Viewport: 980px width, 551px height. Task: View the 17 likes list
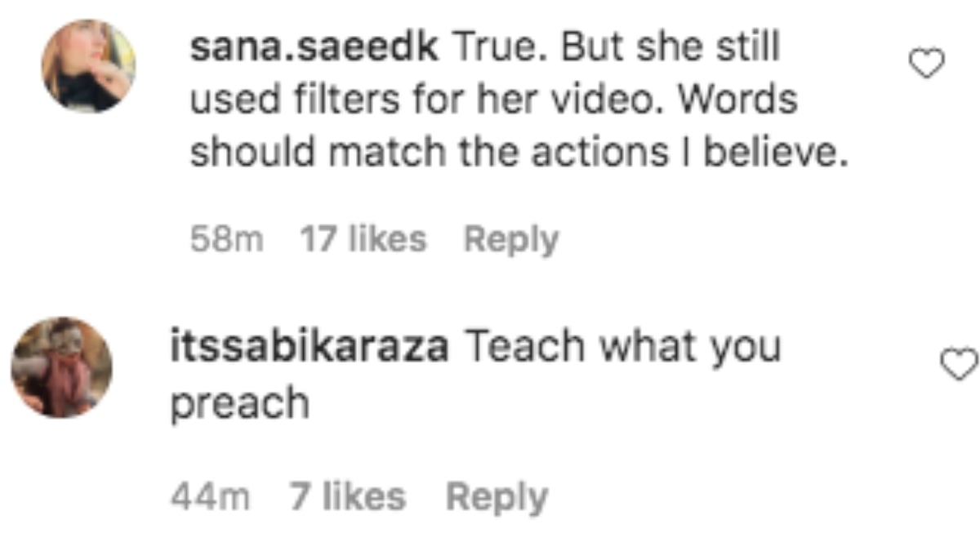tap(363, 240)
